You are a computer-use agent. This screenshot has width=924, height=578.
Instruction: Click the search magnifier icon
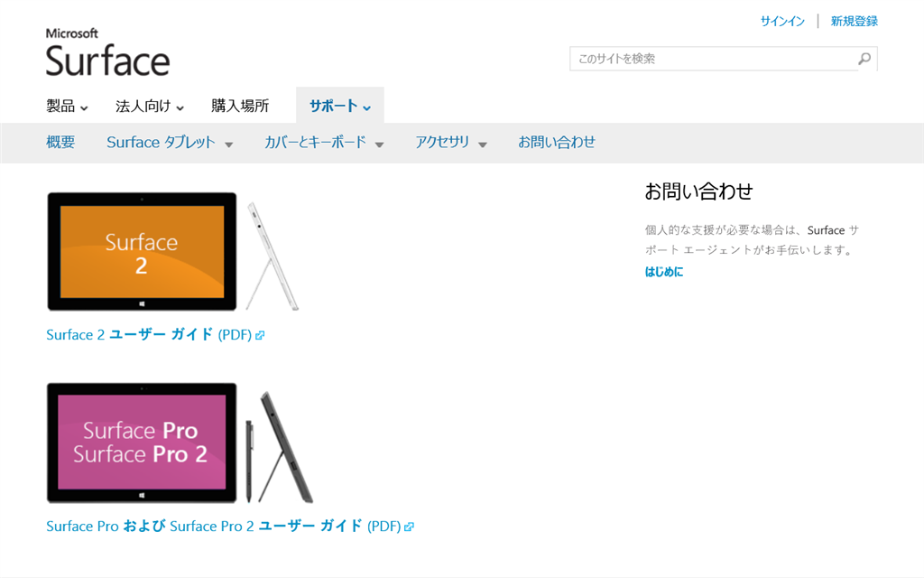[864, 59]
